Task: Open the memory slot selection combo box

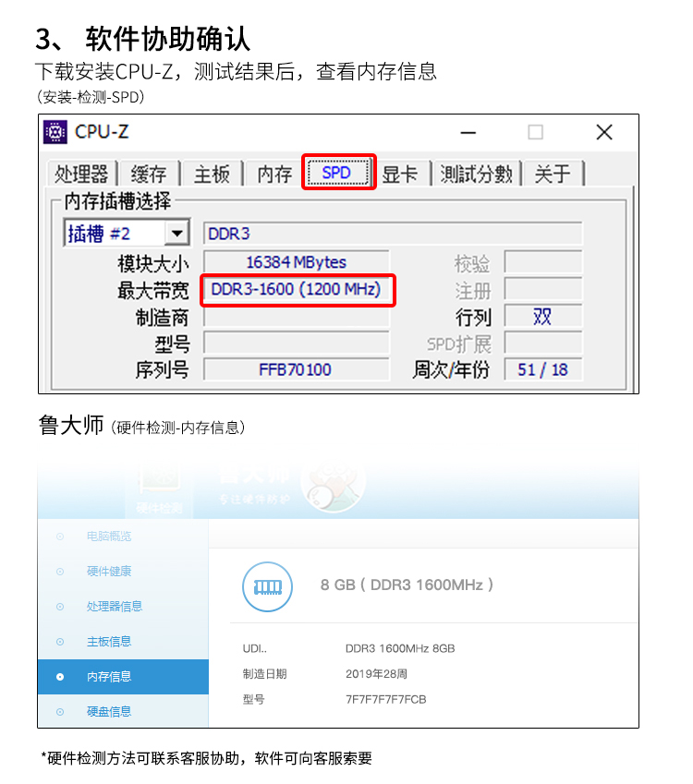Action: pos(127,233)
